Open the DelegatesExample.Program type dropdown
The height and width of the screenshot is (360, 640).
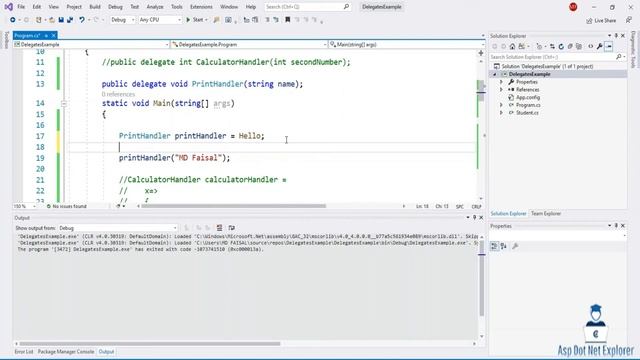click(x=249, y=44)
